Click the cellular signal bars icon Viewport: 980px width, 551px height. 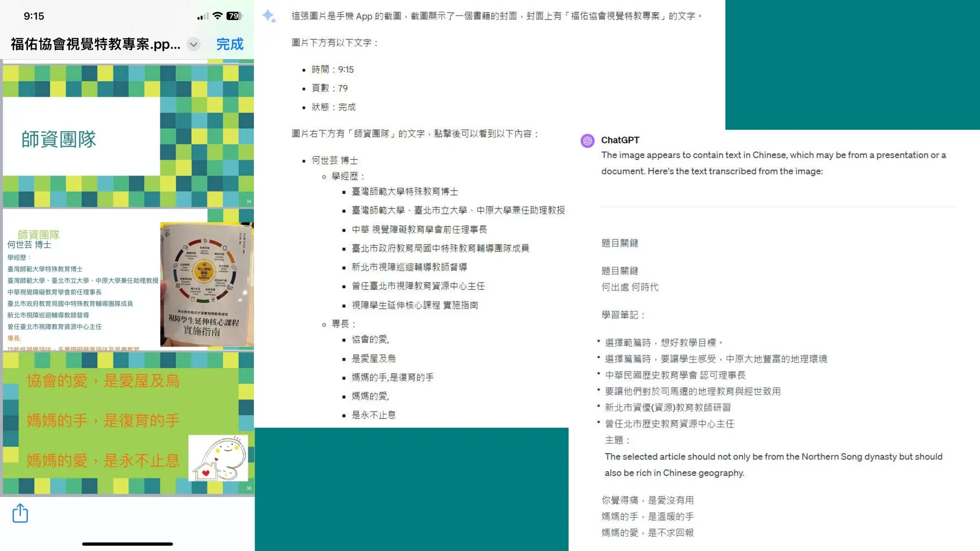coord(202,17)
